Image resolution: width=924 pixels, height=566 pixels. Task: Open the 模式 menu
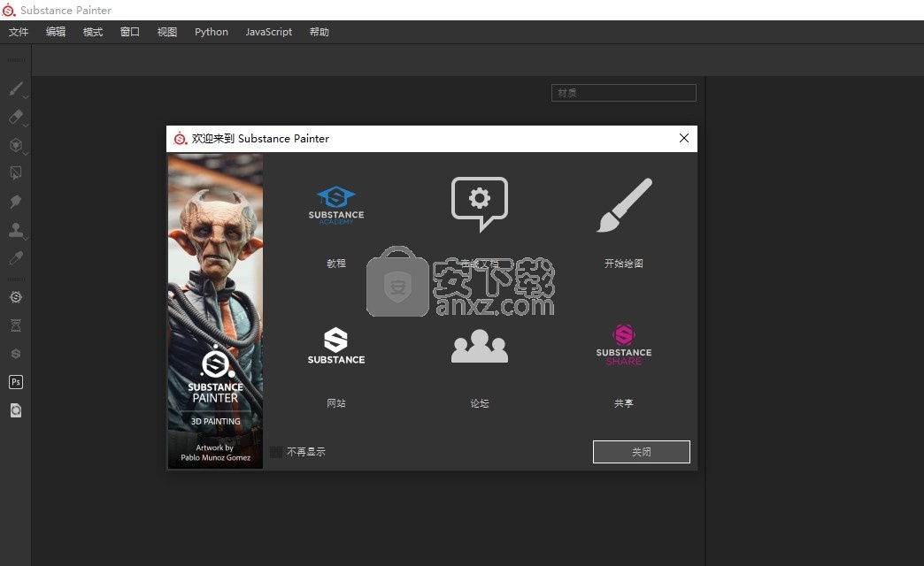click(x=93, y=32)
